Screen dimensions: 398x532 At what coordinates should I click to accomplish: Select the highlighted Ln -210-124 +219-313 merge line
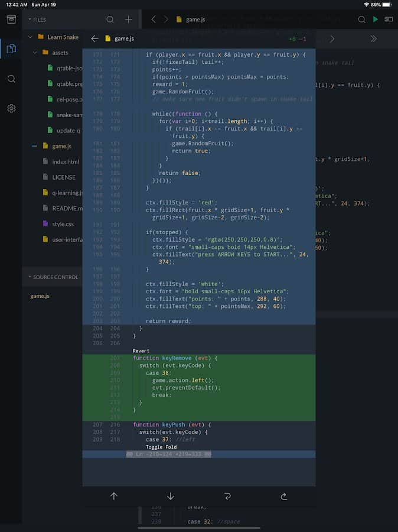tap(170, 453)
